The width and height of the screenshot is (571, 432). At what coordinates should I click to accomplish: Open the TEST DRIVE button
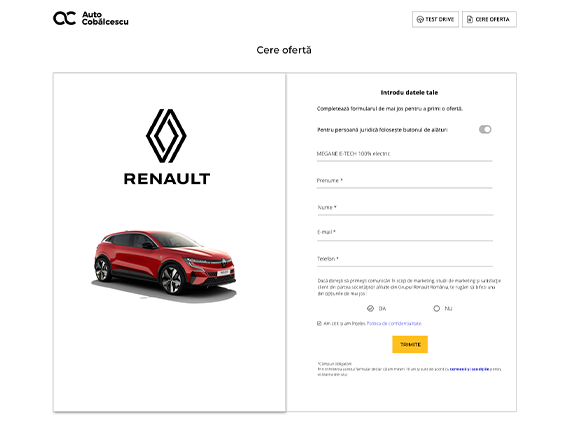pos(435,19)
